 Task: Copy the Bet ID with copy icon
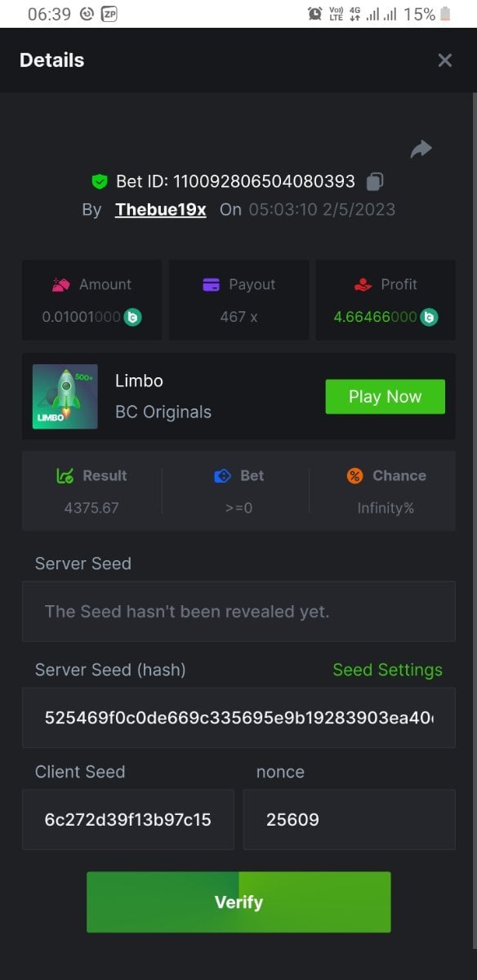click(x=375, y=180)
